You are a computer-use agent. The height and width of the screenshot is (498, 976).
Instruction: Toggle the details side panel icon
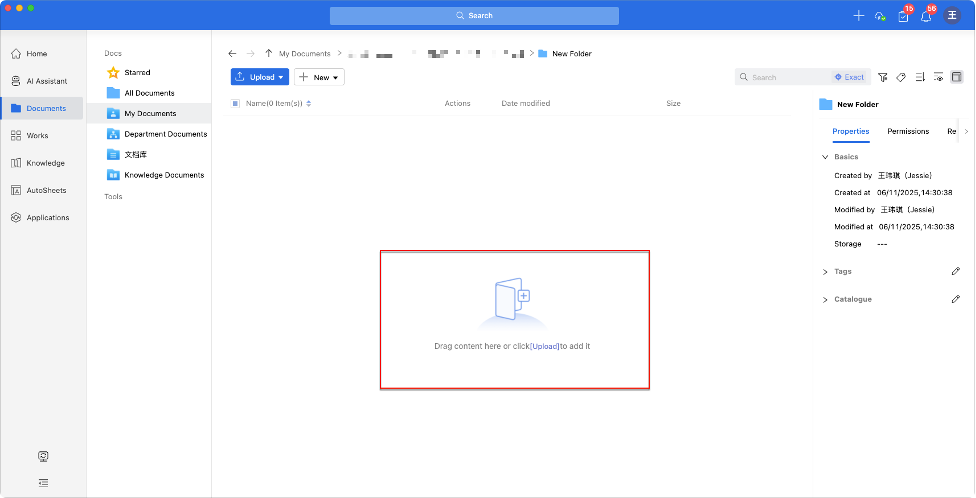coord(956,77)
